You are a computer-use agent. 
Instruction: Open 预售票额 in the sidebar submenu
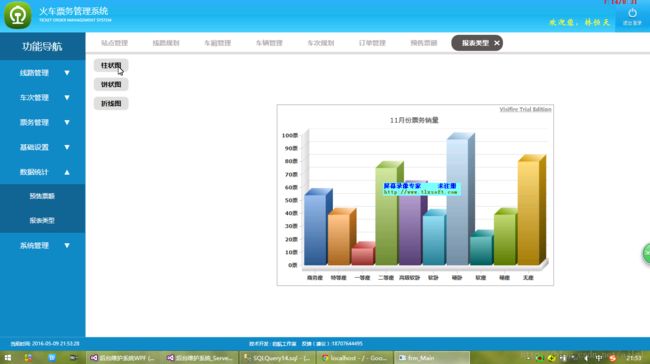42,196
